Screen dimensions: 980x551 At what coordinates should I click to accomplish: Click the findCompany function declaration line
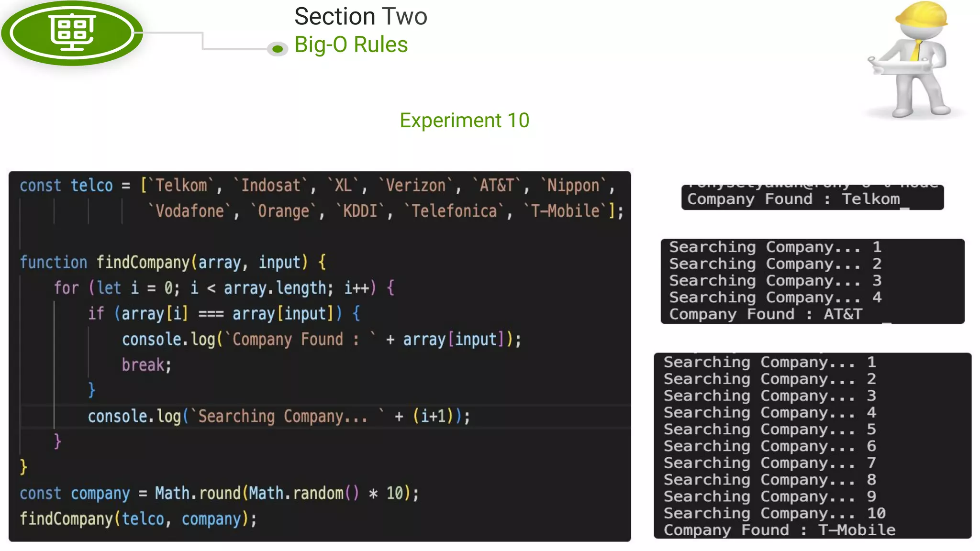tap(172, 263)
